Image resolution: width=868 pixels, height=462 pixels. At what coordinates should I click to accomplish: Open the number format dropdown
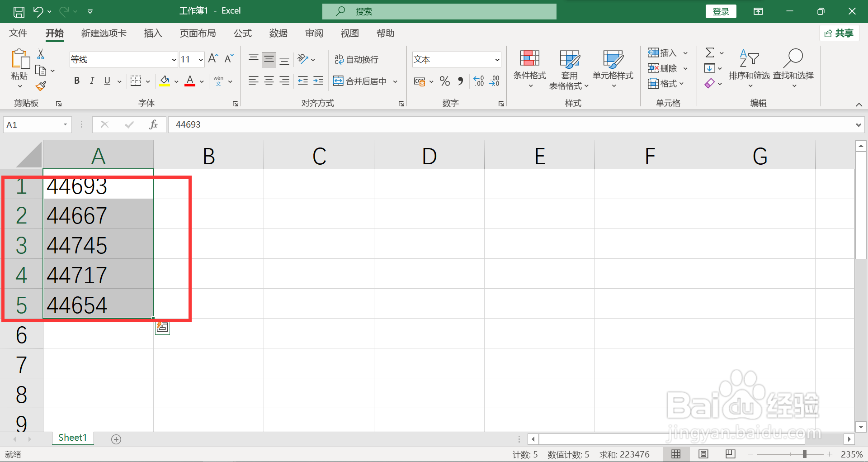tap(497, 60)
